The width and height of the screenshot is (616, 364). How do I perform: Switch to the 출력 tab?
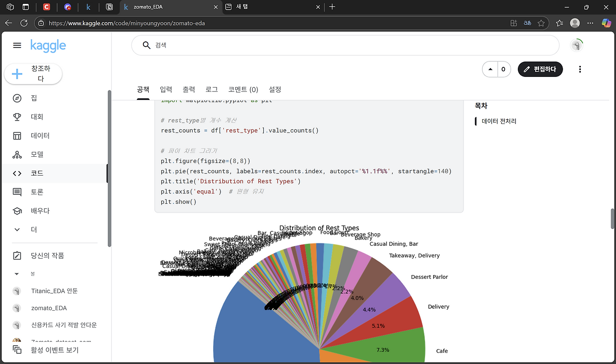coord(189,89)
